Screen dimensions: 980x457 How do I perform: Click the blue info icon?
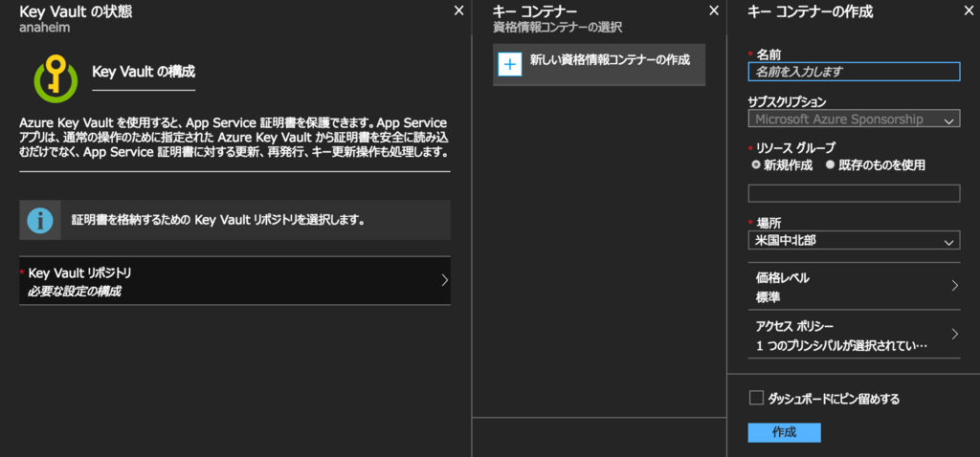coord(40,221)
